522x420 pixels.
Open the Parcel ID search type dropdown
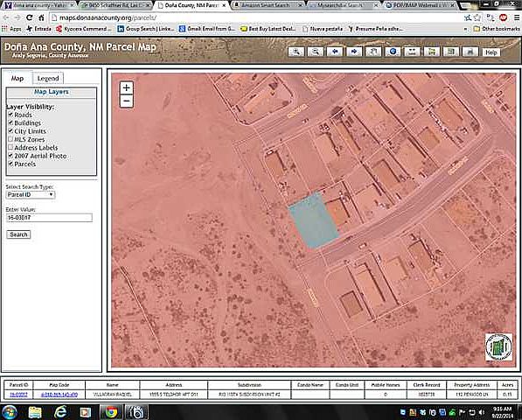[x=31, y=194]
